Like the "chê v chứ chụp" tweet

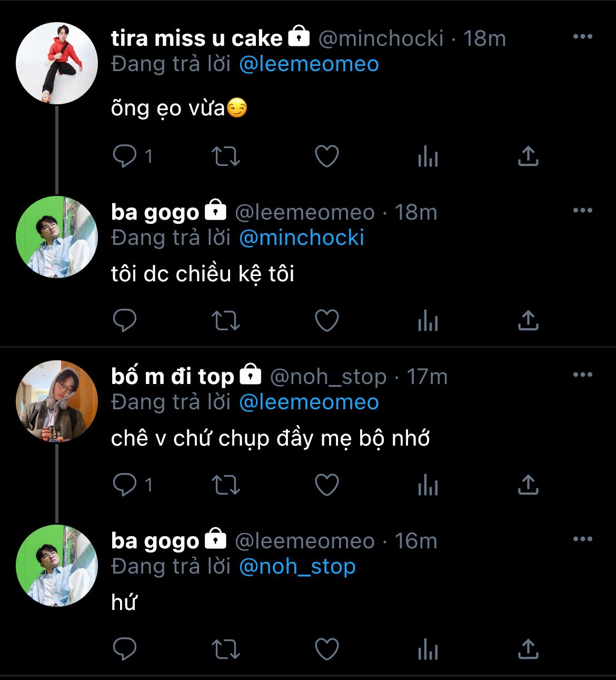[x=326, y=485]
